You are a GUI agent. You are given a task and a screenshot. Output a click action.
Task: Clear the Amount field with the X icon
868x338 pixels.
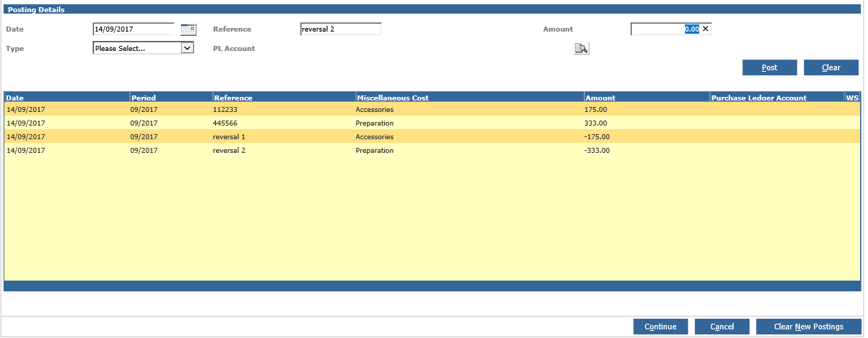(x=705, y=29)
